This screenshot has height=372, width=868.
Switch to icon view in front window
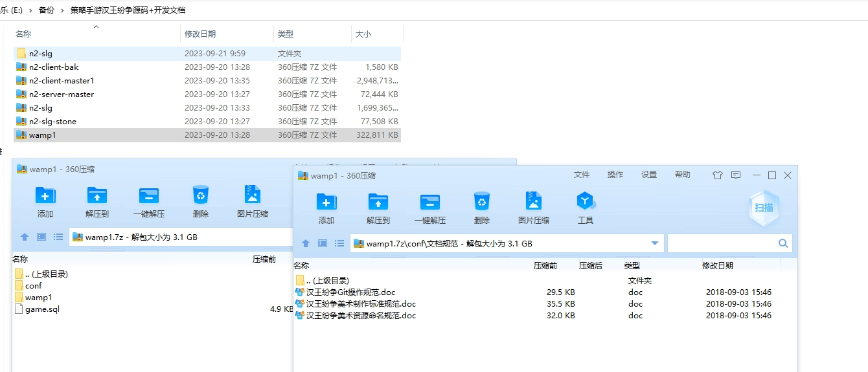point(323,243)
